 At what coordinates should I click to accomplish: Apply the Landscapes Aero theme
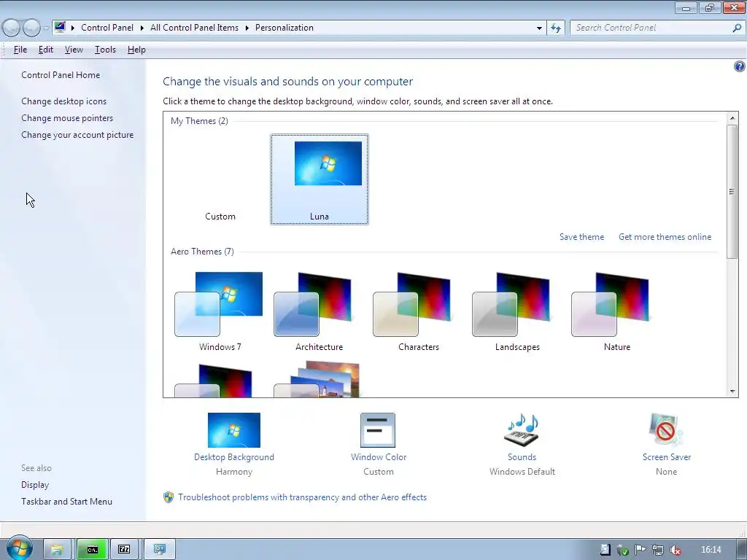point(517,311)
